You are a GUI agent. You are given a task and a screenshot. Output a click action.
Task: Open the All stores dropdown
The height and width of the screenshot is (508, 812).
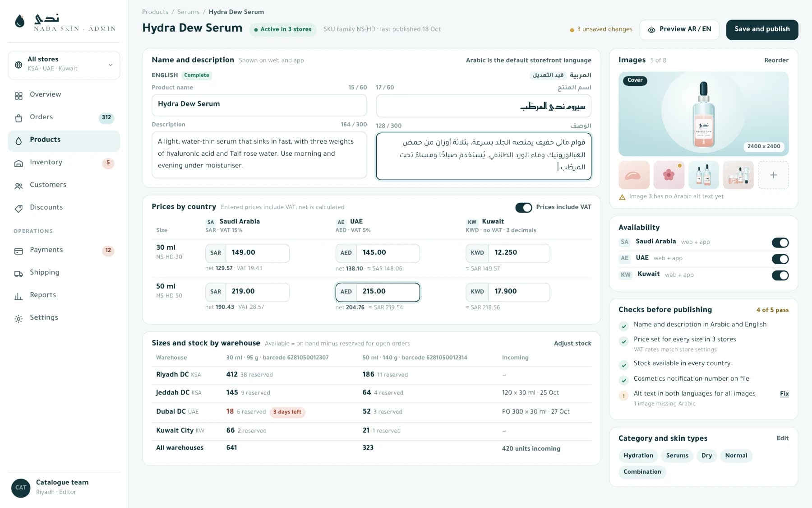(64, 65)
